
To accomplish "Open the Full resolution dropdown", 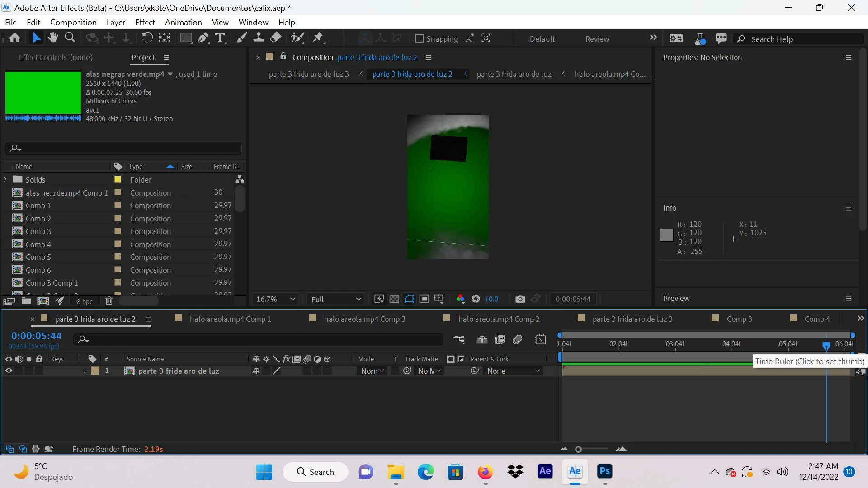I will pos(335,299).
